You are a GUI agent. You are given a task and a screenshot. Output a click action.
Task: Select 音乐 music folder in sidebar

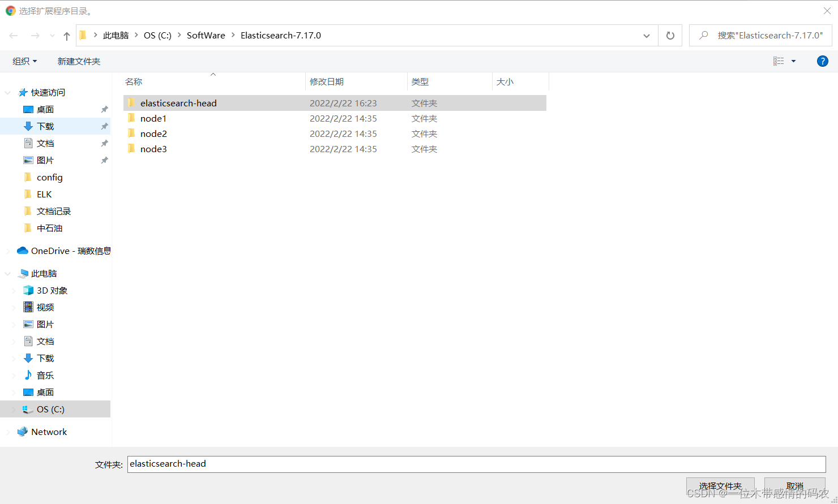[x=45, y=375]
